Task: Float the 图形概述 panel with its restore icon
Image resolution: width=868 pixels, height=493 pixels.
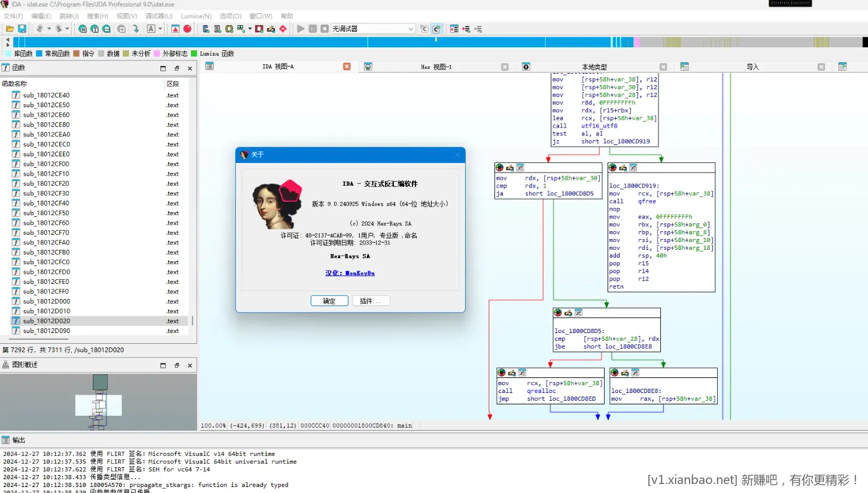Action: click(x=177, y=365)
